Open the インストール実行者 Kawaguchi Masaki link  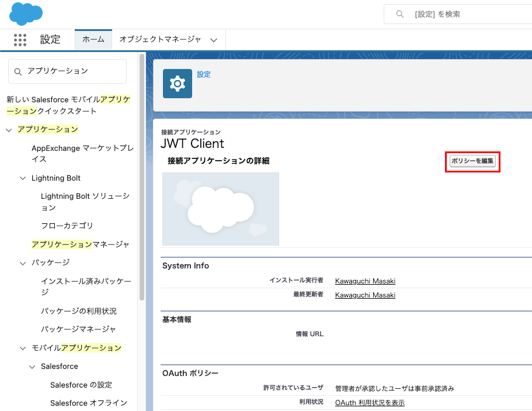(x=365, y=281)
